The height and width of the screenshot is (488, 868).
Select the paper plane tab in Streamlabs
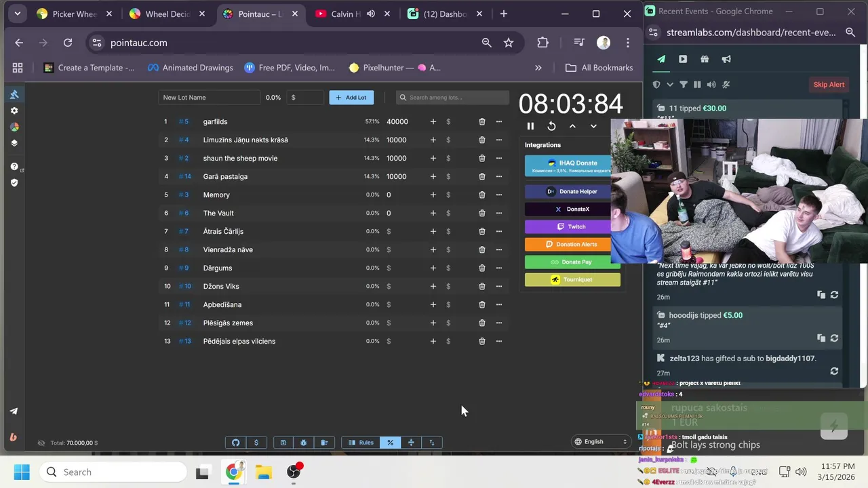(661, 59)
